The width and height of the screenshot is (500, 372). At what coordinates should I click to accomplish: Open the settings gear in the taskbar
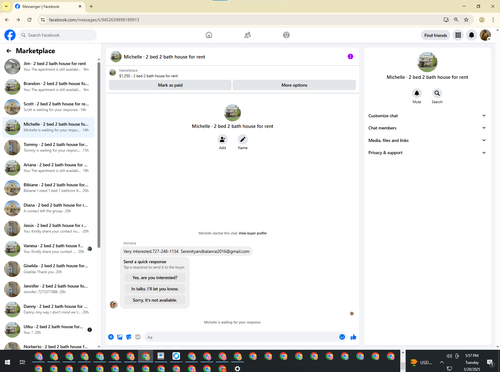[237, 369]
